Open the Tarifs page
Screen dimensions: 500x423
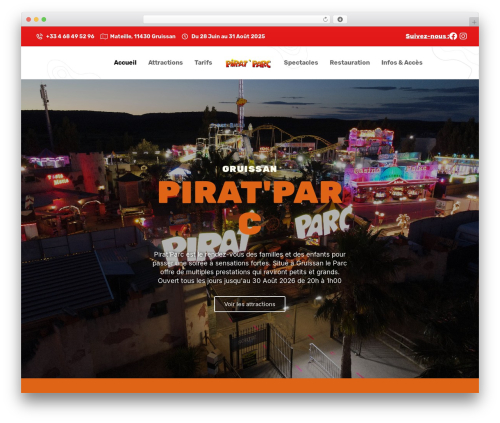click(x=203, y=63)
